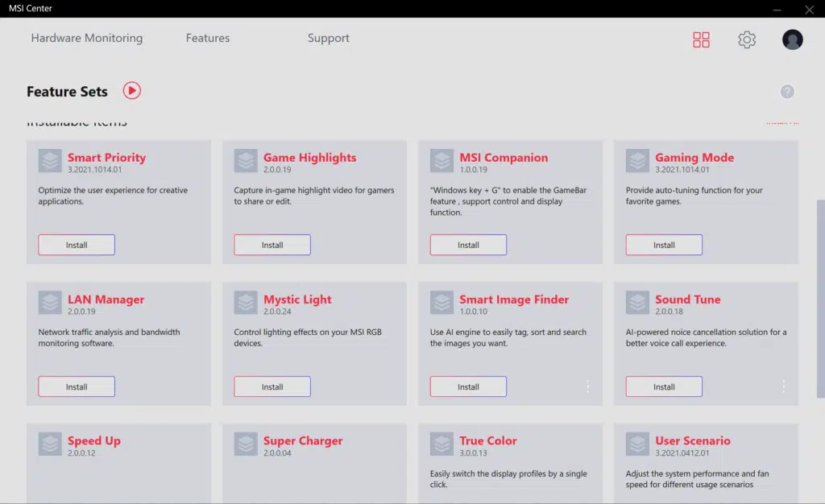Click the User Scenario title

coord(692,440)
